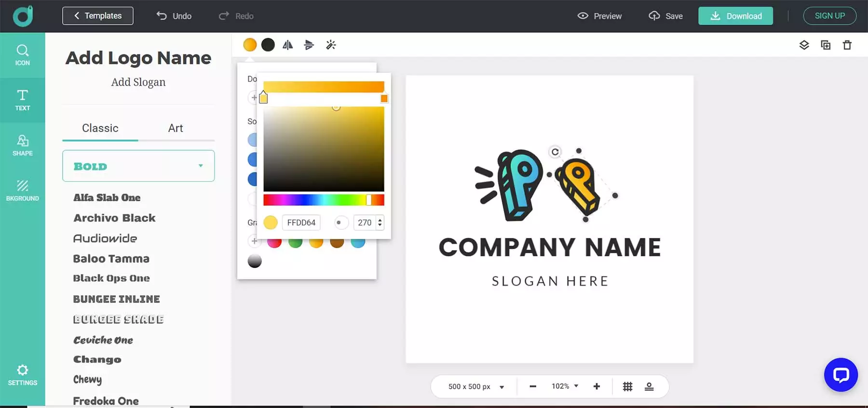
Task: Select SLOGAN HERE text on canvas
Action: tap(550, 281)
